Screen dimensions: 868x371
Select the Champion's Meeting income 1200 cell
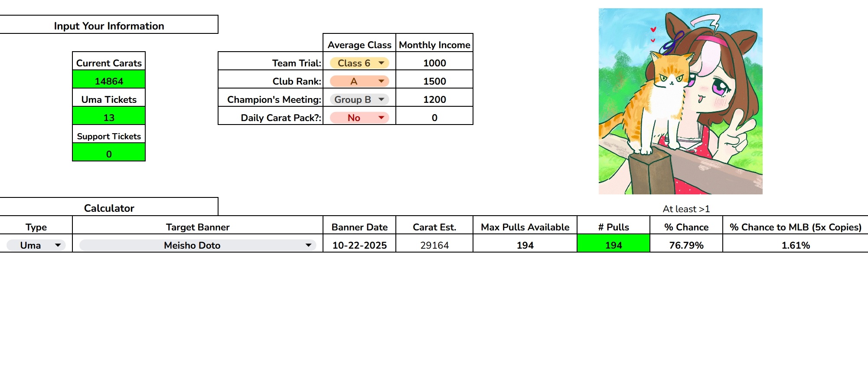(434, 99)
